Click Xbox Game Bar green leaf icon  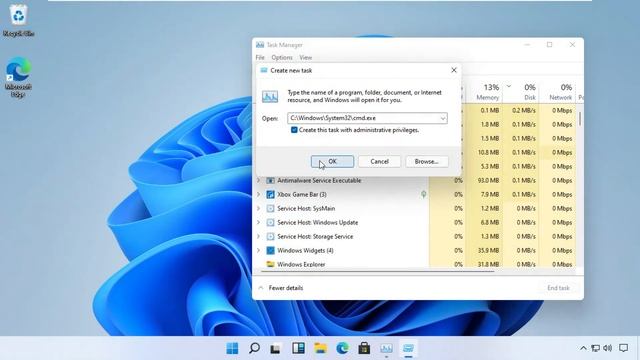coord(424,194)
